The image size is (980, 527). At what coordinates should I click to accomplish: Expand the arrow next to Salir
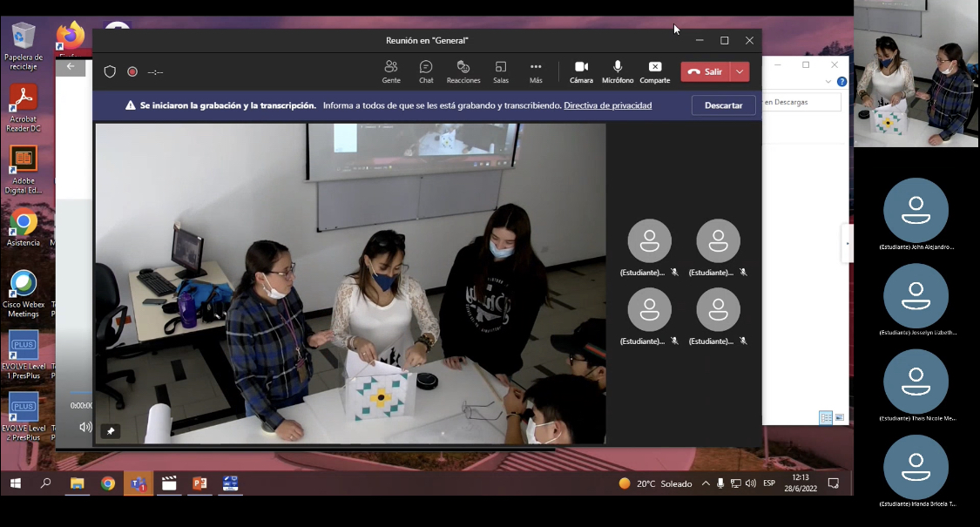tap(740, 71)
